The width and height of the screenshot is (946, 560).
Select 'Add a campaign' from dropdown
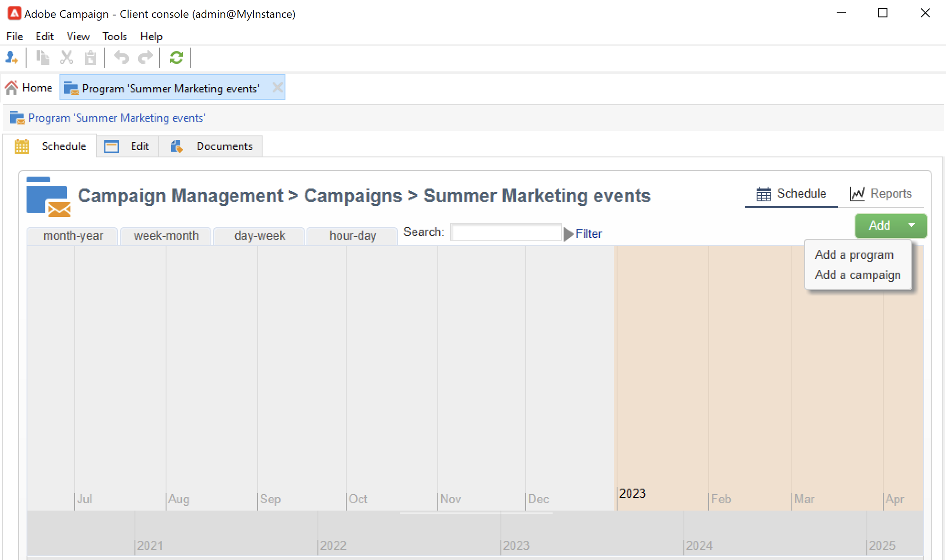[x=857, y=275]
